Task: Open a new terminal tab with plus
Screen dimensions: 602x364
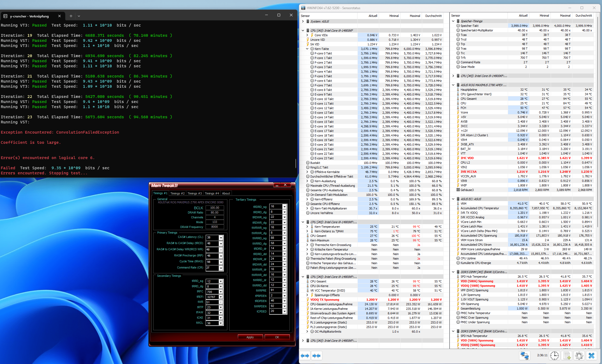Action: (71, 16)
